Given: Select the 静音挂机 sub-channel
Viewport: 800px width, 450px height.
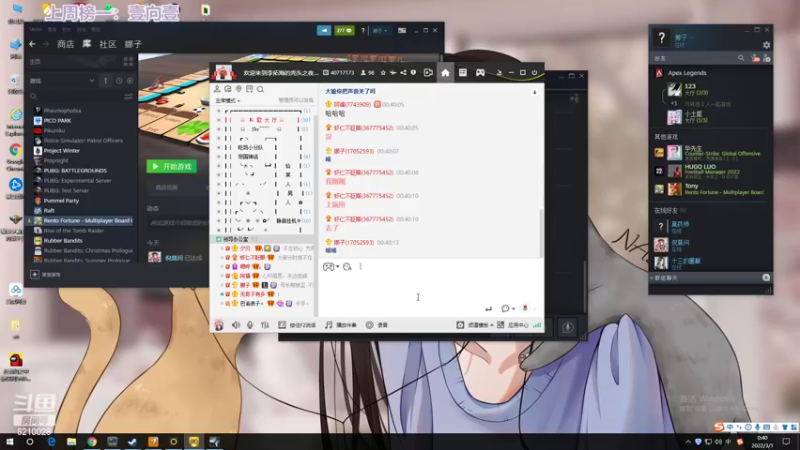Looking at the screenshot, I should coord(287,221).
